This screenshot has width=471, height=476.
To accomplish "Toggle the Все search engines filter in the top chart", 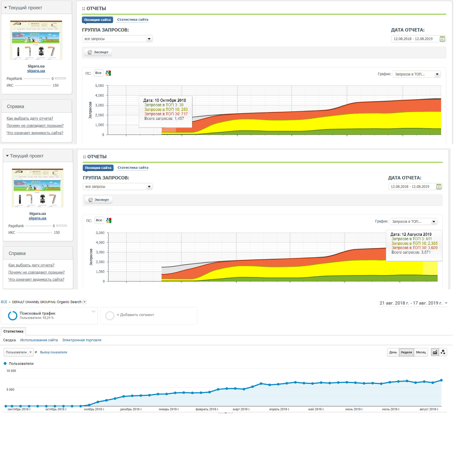I will 98,73.
